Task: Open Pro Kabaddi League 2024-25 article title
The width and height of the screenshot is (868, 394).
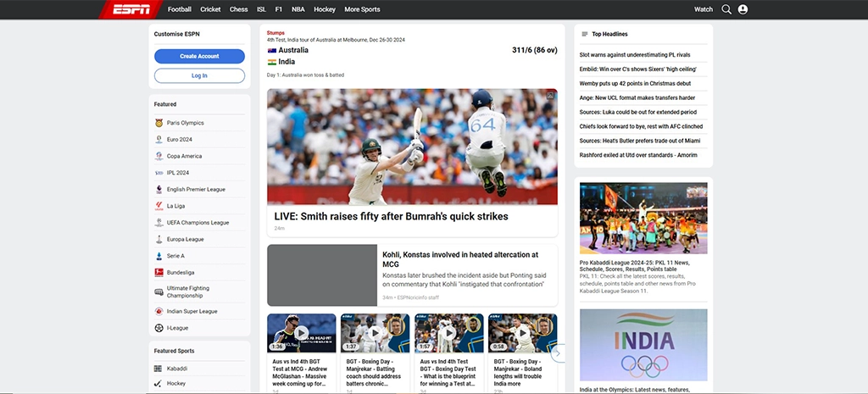Action: 634,265
